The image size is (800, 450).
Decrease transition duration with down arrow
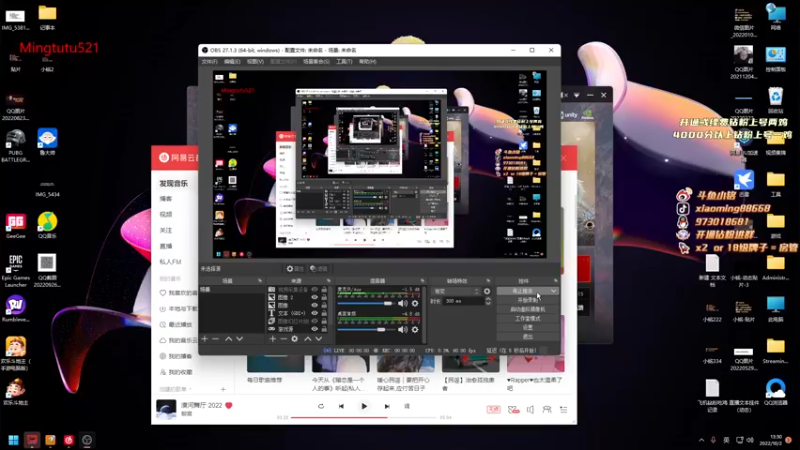(488, 304)
